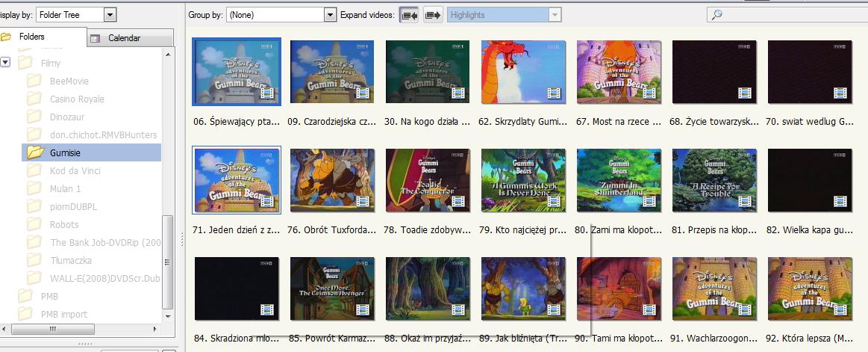
Task: Click the Kod da Vinci folder icon
Action: [34, 170]
